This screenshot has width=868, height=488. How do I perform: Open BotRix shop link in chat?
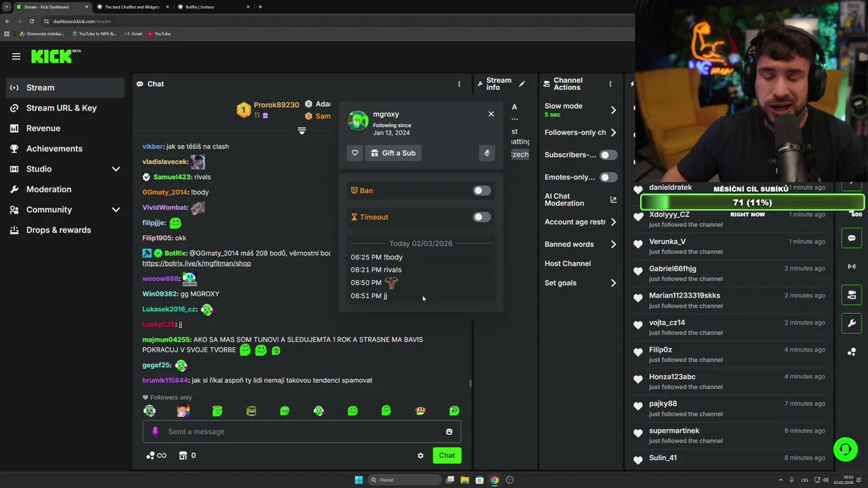197,264
